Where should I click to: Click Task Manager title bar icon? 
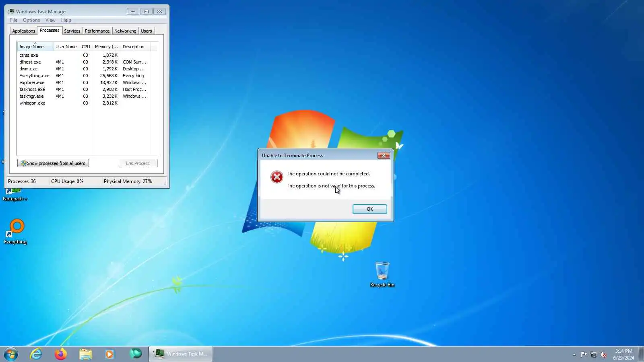point(11,12)
